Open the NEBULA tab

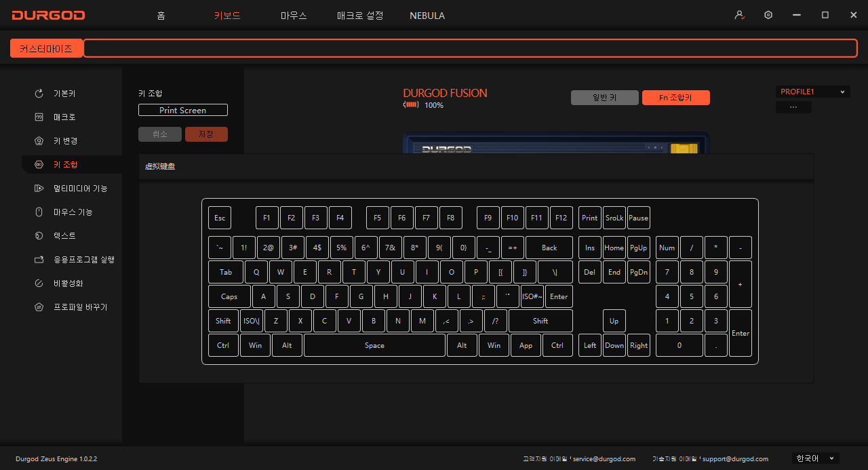[x=427, y=16]
